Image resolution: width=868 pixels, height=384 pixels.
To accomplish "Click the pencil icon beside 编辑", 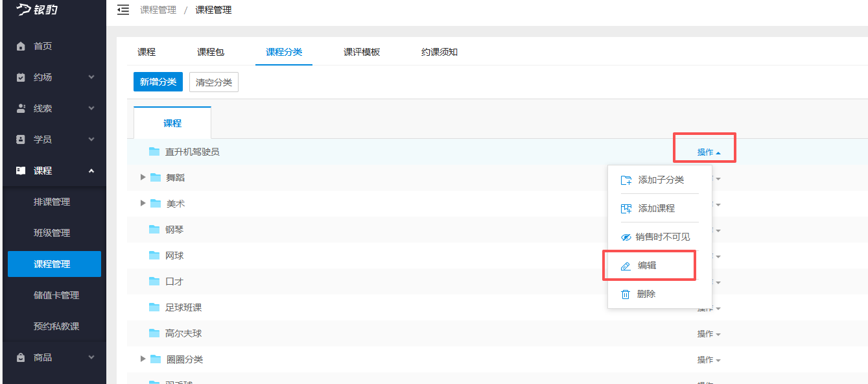I will click(626, 266).
